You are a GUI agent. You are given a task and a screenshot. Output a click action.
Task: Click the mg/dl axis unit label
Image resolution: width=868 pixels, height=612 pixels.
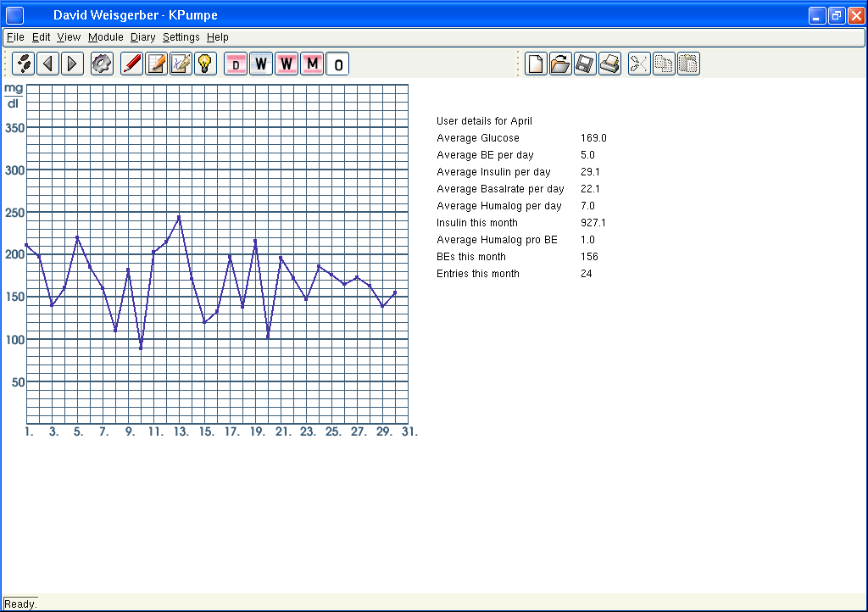pyautogui.click(x=14, y=96)
